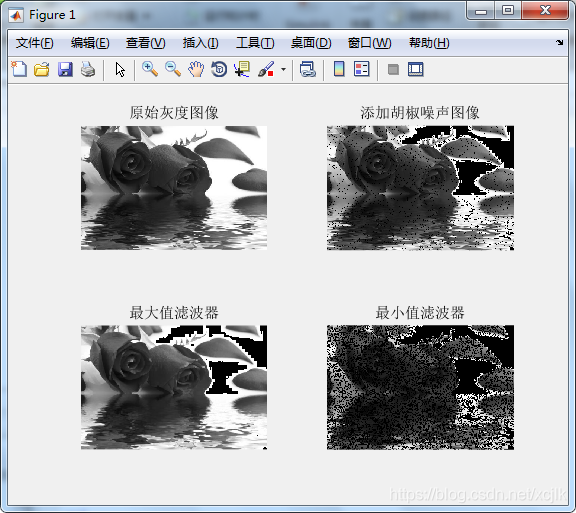The width and height of the screenshot is (576, 513).
Task: Open the 文件(F) menu
Action: (35, 43)
